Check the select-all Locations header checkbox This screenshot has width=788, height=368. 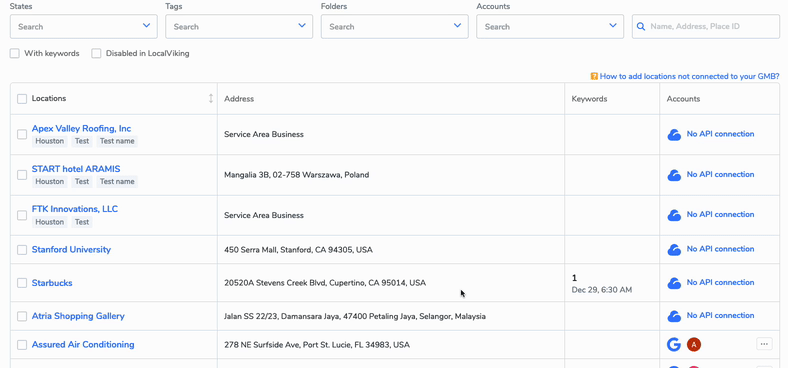click(22, 99)
